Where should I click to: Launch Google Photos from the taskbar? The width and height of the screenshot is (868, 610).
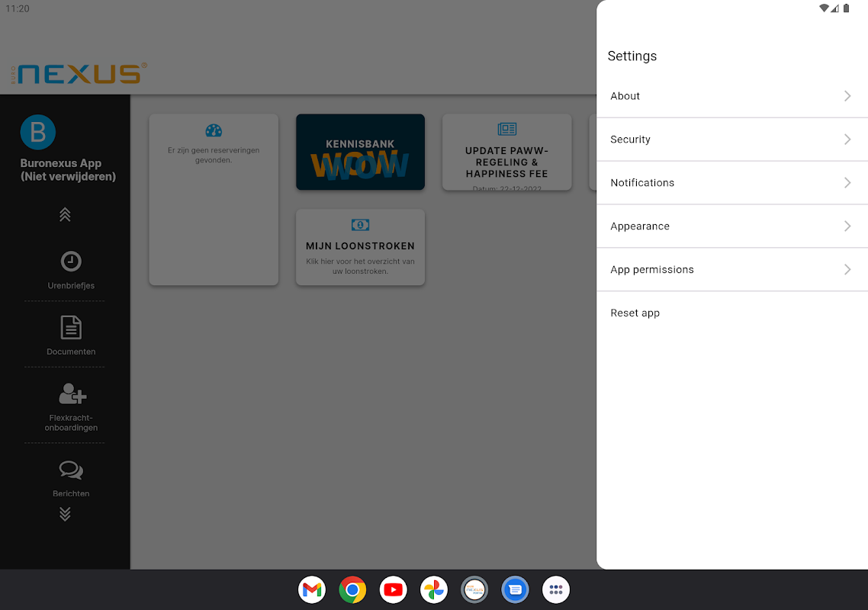tap(434, 590)
